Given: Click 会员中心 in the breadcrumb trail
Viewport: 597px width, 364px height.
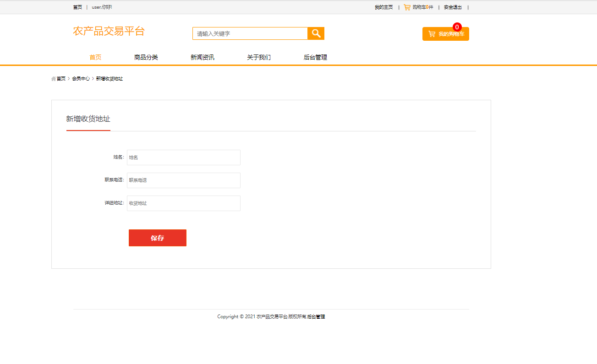Looking at the screenshot, I should (81, 79).
